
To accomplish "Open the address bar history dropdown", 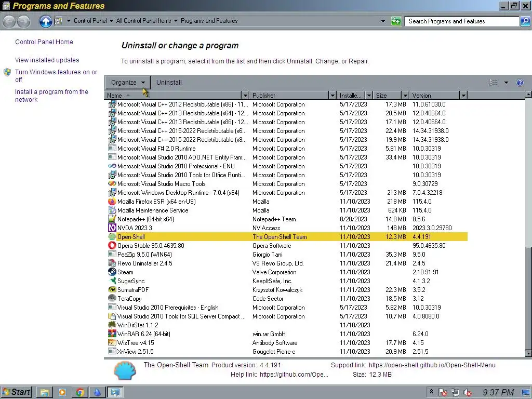I will 383,21.
